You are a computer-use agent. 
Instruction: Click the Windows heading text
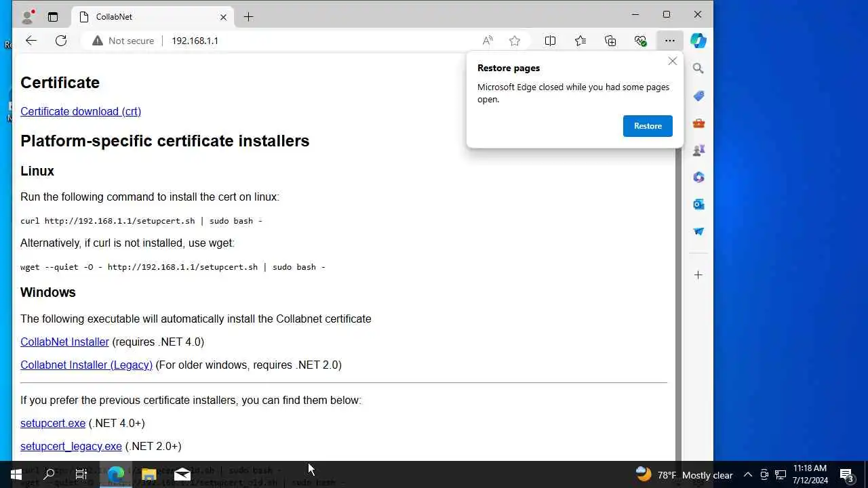click(48, 292)
